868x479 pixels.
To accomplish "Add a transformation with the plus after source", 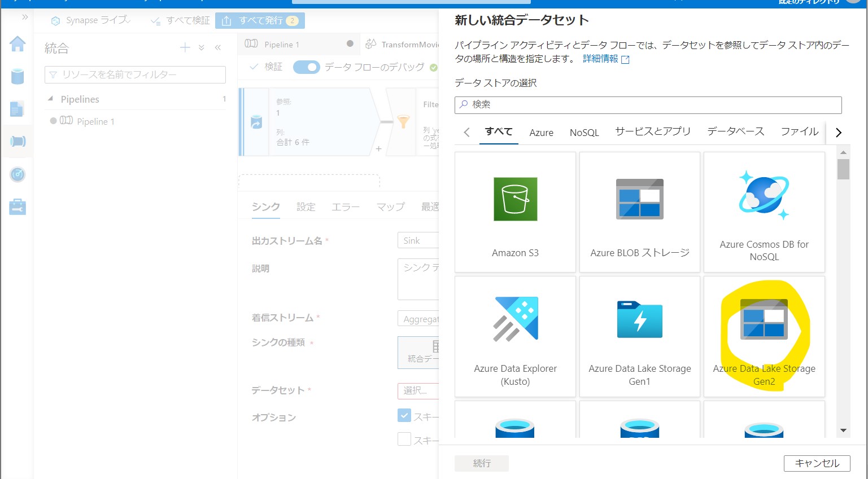I will coord(378,148).
